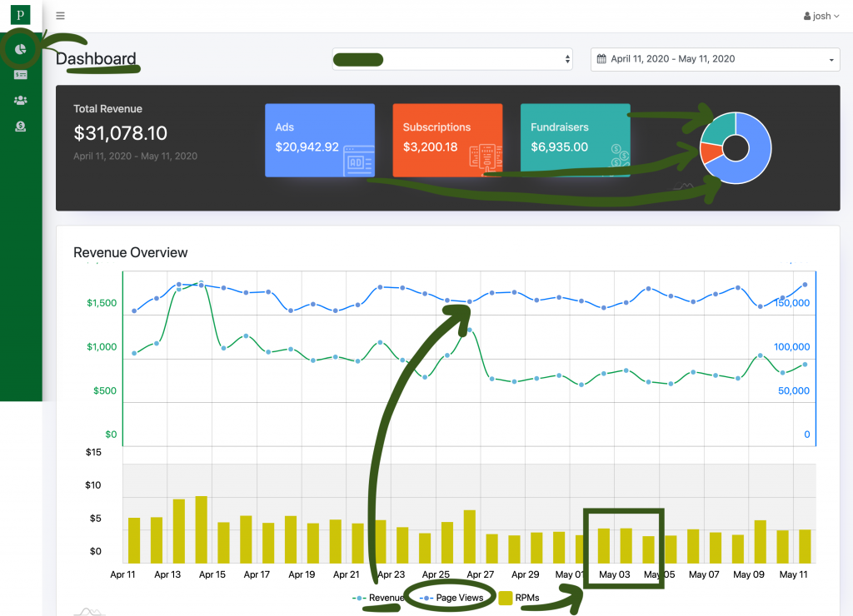Select the teal Fundraisers revenue card

coord(576,141)
